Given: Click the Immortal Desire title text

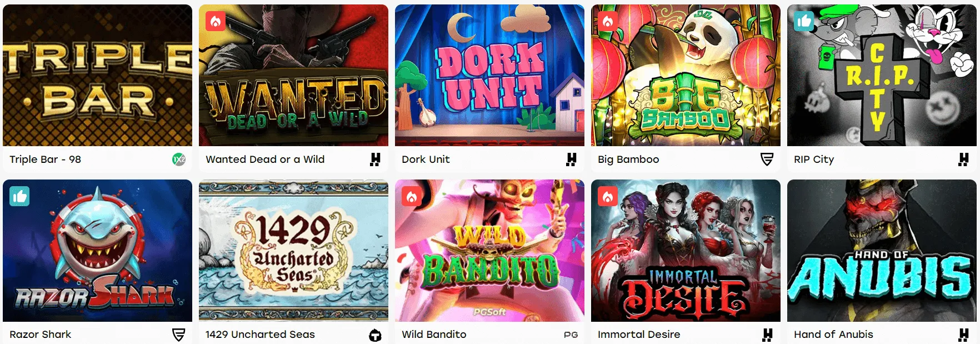Looking at the screenshot, I should coord(639,335).
